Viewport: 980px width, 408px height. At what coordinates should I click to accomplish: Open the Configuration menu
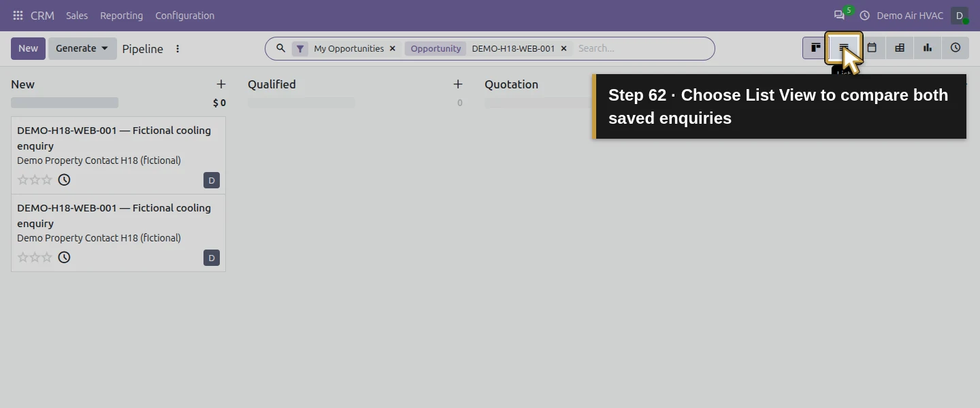coord(184,15)
